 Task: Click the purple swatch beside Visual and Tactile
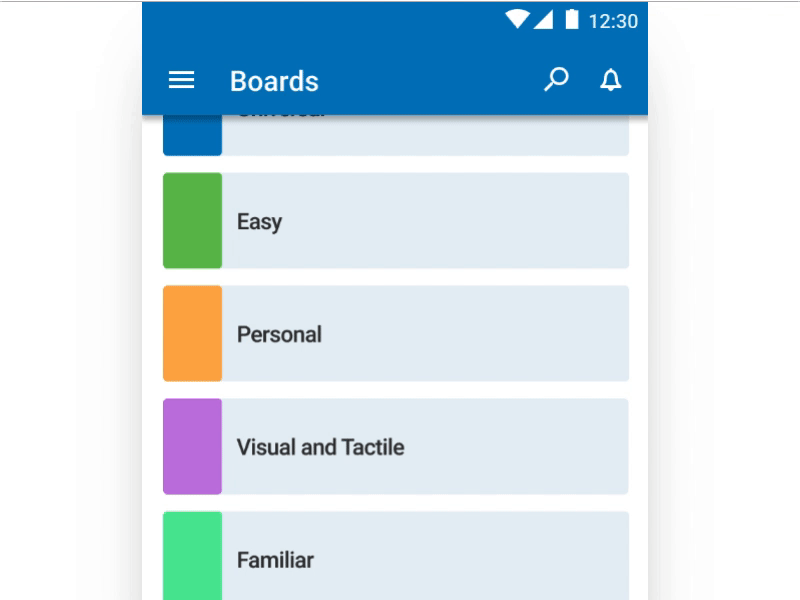(193, 445)
